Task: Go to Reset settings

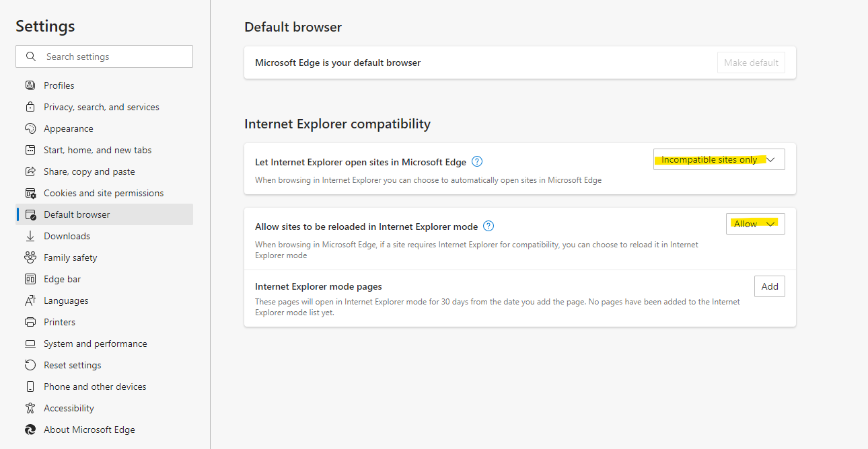Action: 104,365
